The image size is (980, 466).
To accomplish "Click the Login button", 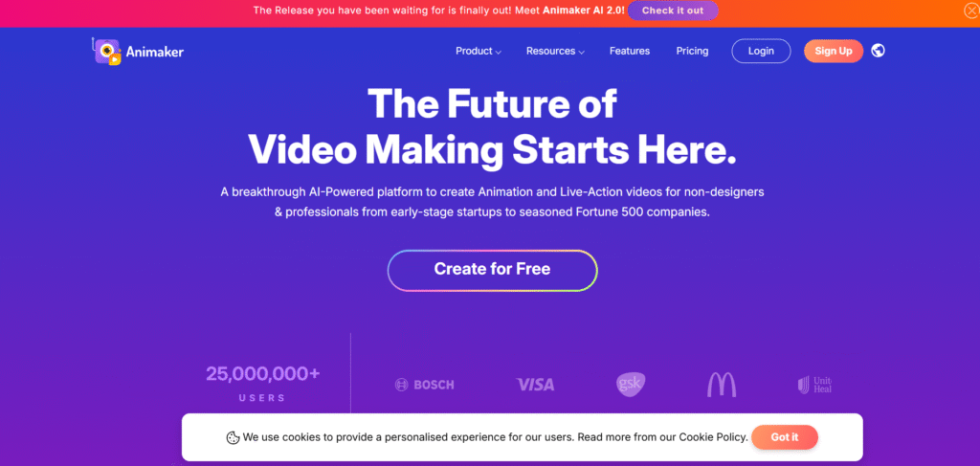I will [x=761, y=52].
